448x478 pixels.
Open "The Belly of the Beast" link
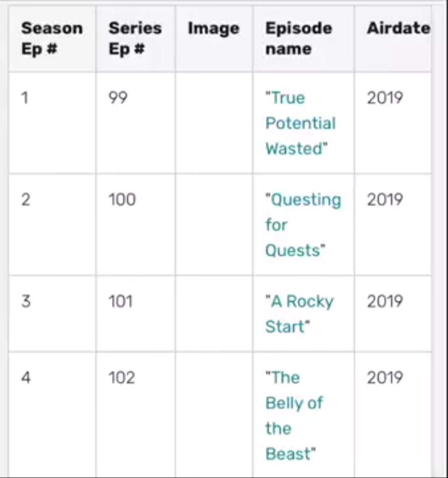click(x=294, y=416)
